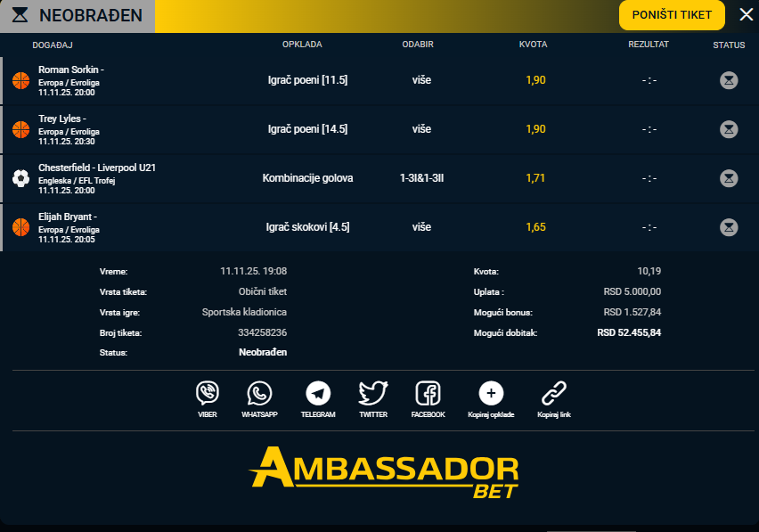Click the Neobrađen hourglass header icon
759x532 pixels.
click(x=20, y=16)
